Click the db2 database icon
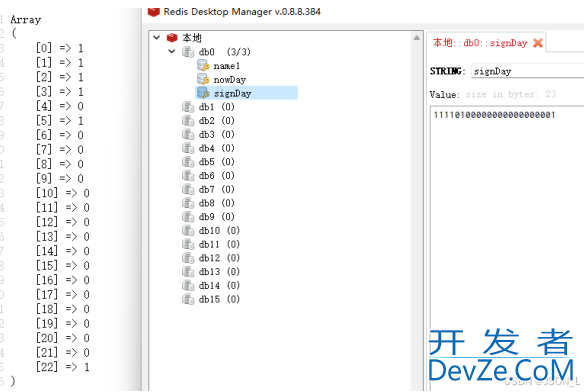 click(188, 121)
